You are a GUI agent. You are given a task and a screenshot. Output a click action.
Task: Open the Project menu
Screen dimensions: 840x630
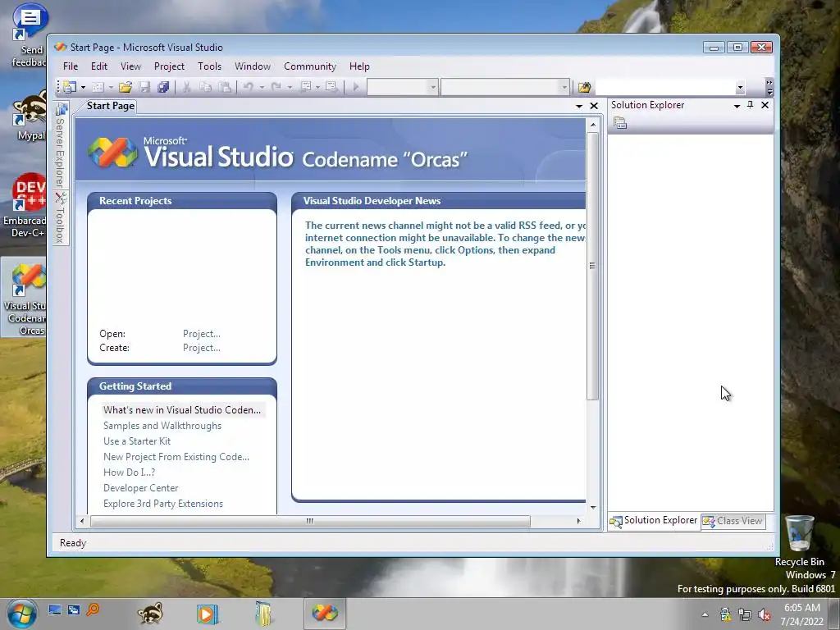(x=169, y=66)
